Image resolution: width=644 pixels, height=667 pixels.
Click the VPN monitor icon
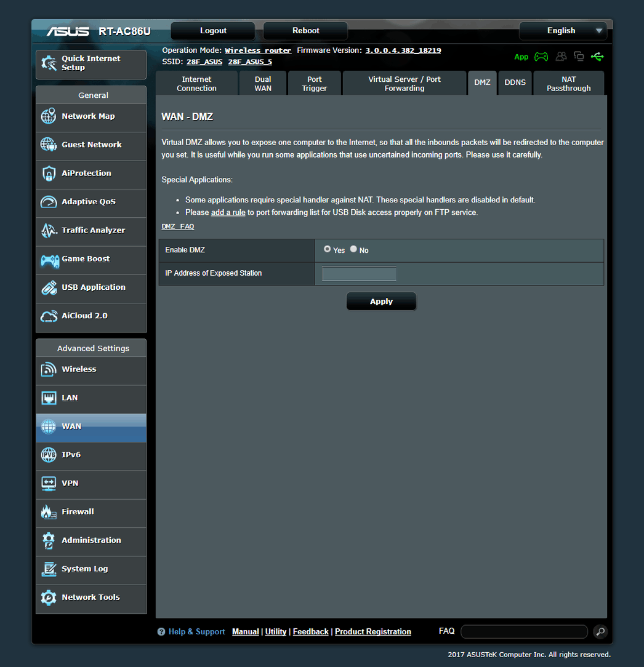point(49,483)
